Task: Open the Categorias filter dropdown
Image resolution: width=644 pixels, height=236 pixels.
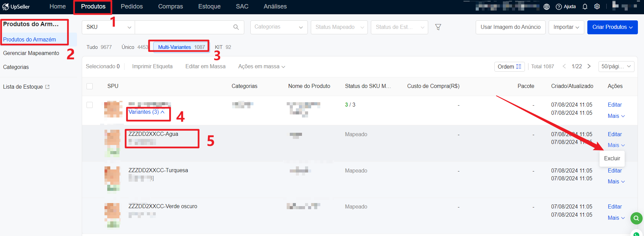Action: 279,27
